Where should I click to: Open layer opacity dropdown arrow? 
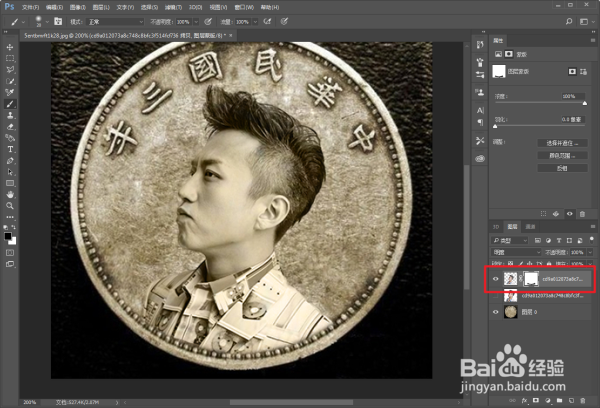[590, 252]
